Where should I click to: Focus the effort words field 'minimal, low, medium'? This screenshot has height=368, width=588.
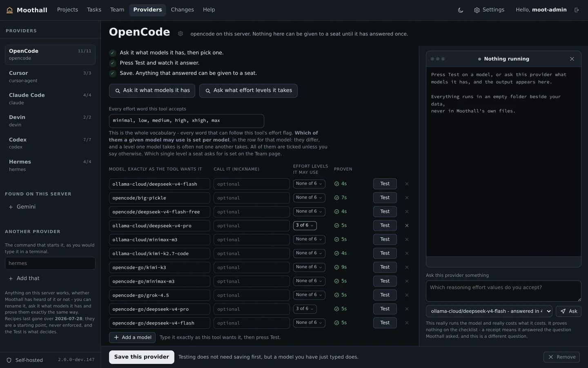(186, 121)
